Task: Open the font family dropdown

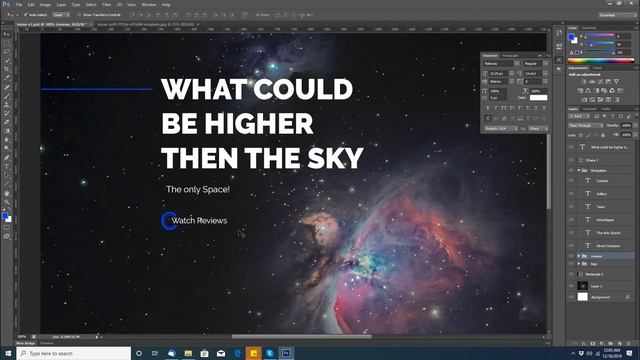Action: [x=516, y=64]
